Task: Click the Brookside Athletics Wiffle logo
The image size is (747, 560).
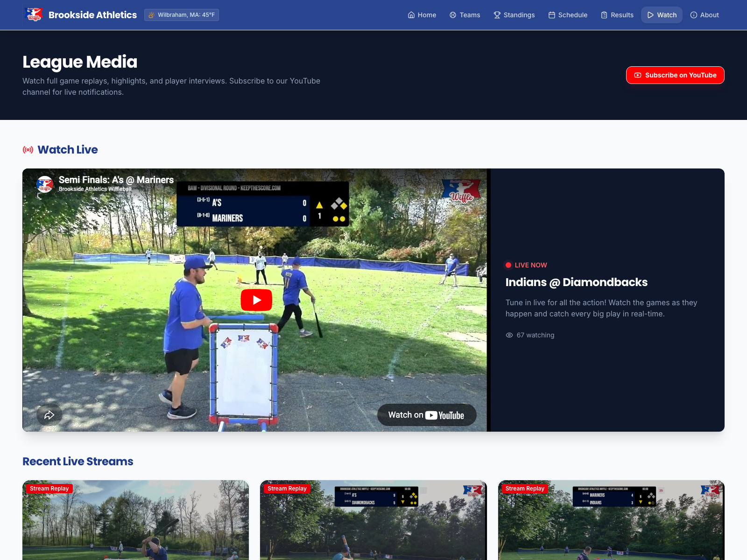Action: 35,14
